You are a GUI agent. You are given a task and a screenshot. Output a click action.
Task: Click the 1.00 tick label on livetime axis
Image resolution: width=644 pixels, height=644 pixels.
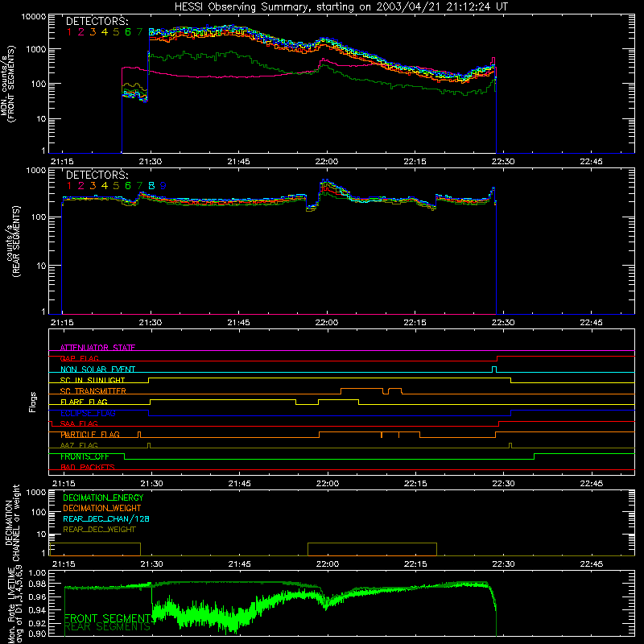37,572
